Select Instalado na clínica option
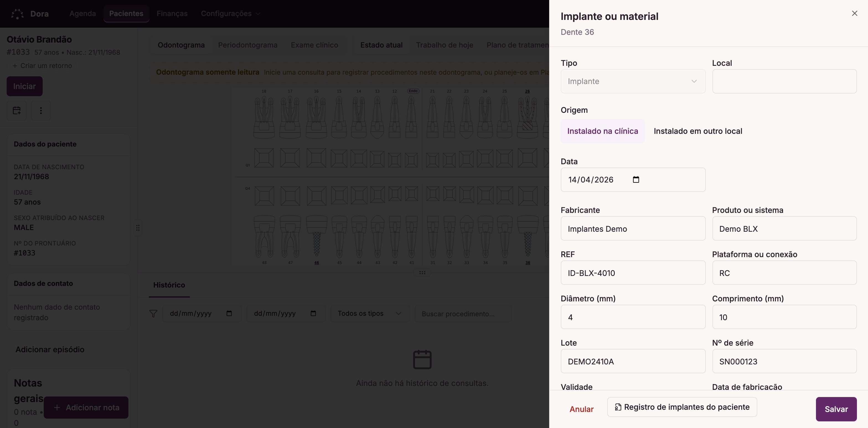Viewport: 868px width, 428px height. tap(603, 131)
